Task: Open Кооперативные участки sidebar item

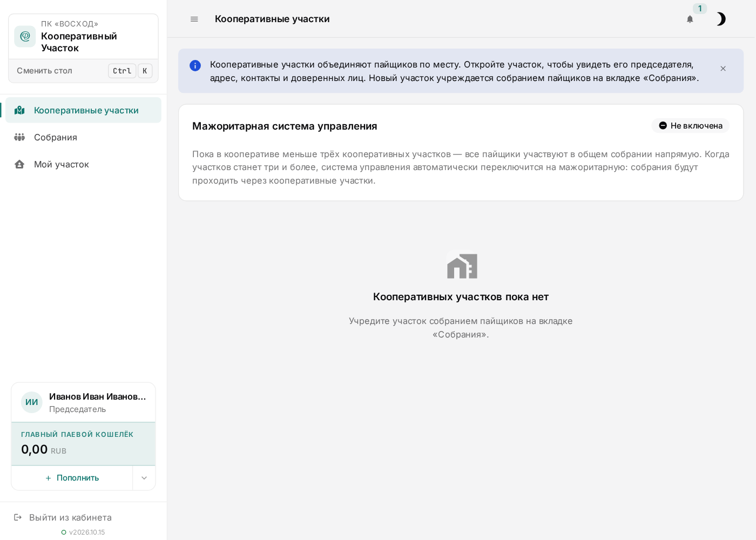Action: coord(83,110)
